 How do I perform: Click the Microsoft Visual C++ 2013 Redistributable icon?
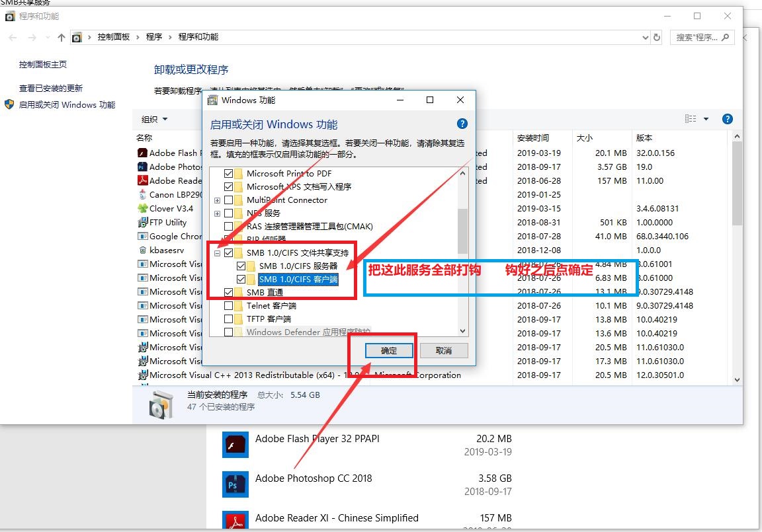pyautogui.click(x=142, y=375)
